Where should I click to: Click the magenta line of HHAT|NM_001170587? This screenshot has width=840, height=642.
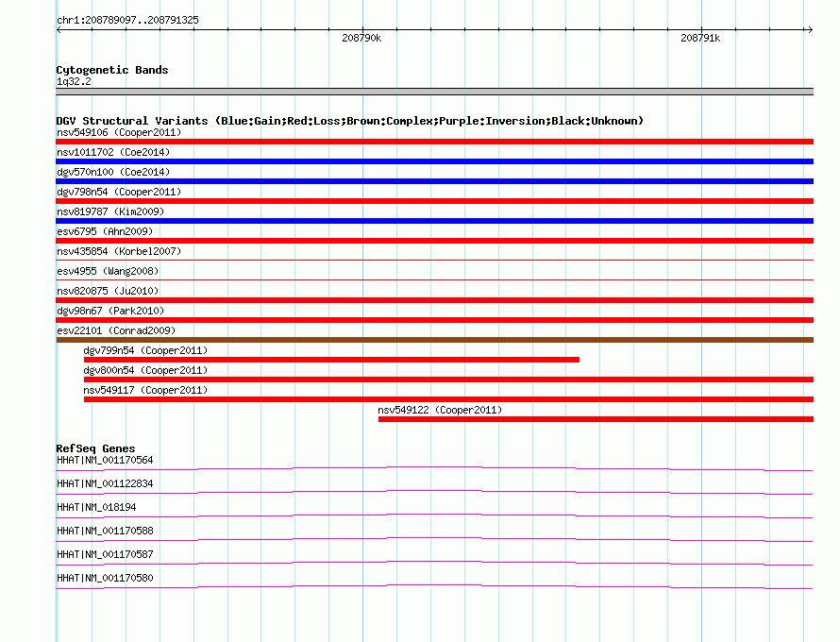[x=434, y=563]
